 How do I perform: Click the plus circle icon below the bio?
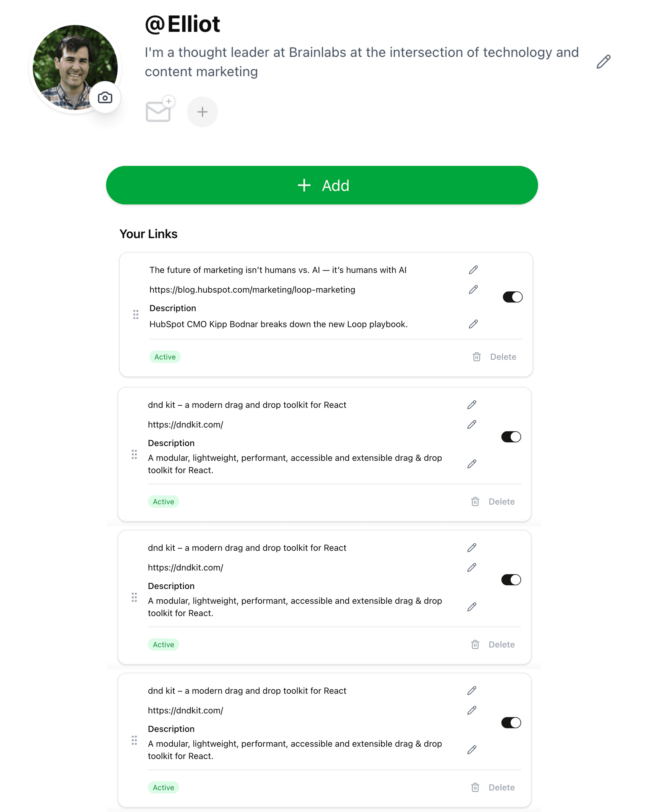click(202, 112)
